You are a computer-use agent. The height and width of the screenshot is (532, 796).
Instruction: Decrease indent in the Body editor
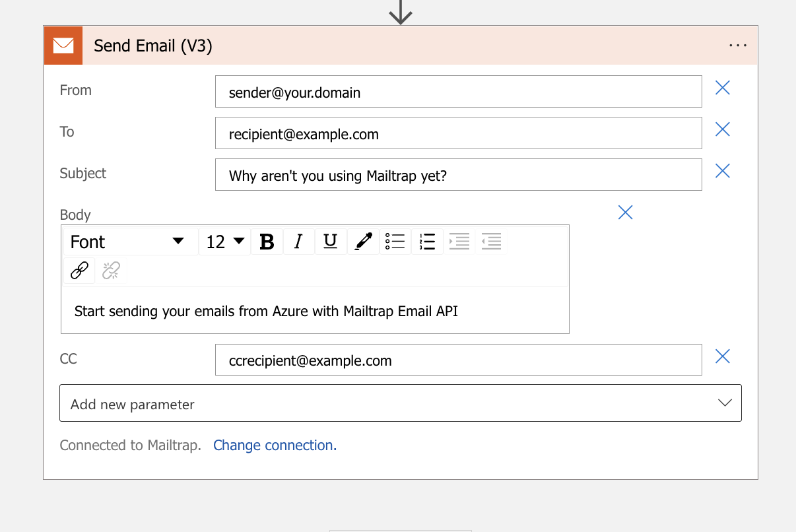pos(491,242)
